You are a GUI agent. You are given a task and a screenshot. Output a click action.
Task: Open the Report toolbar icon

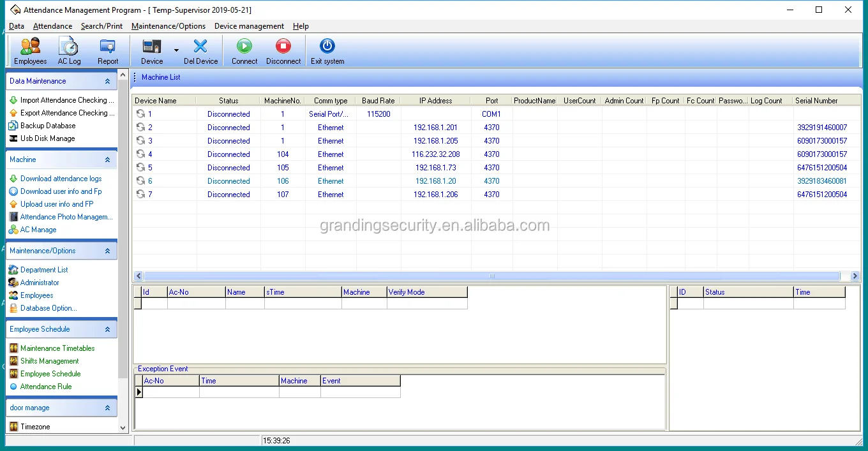pos(108,47)
